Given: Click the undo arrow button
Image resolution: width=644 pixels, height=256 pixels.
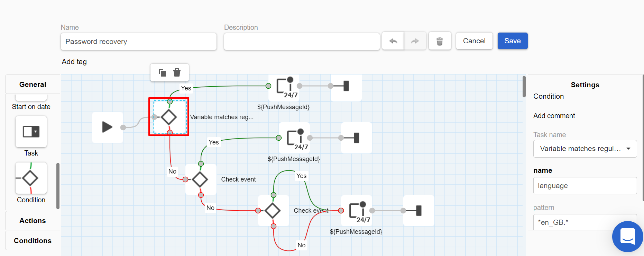Looking at the screenshot, I should pos(393,41).
